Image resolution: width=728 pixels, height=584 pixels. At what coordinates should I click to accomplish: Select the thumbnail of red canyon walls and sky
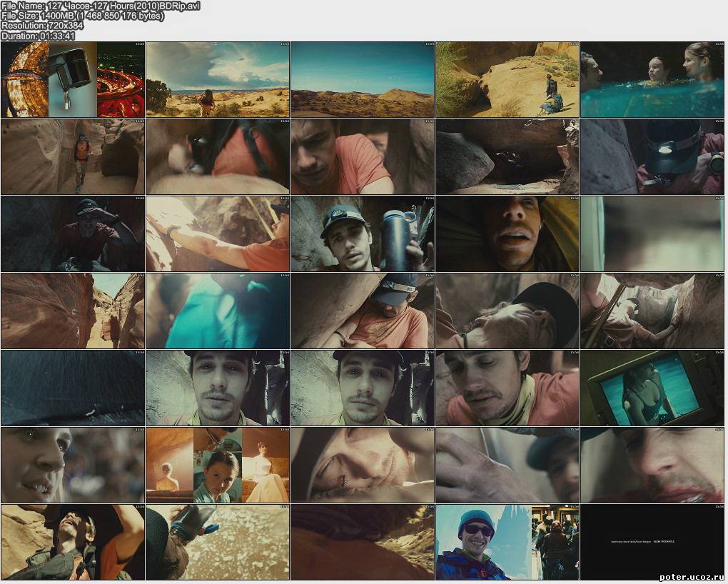pos(73,311)
